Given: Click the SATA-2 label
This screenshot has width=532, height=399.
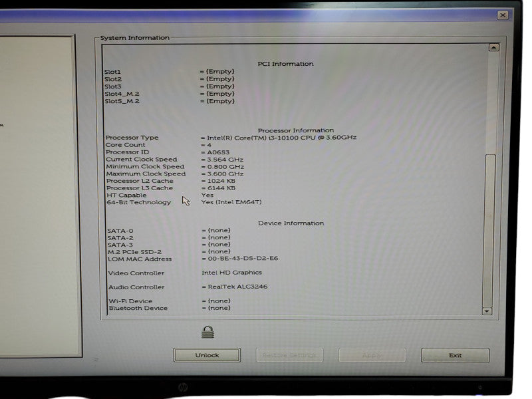Looking at the screenshot, I should [x=120, y=238].
